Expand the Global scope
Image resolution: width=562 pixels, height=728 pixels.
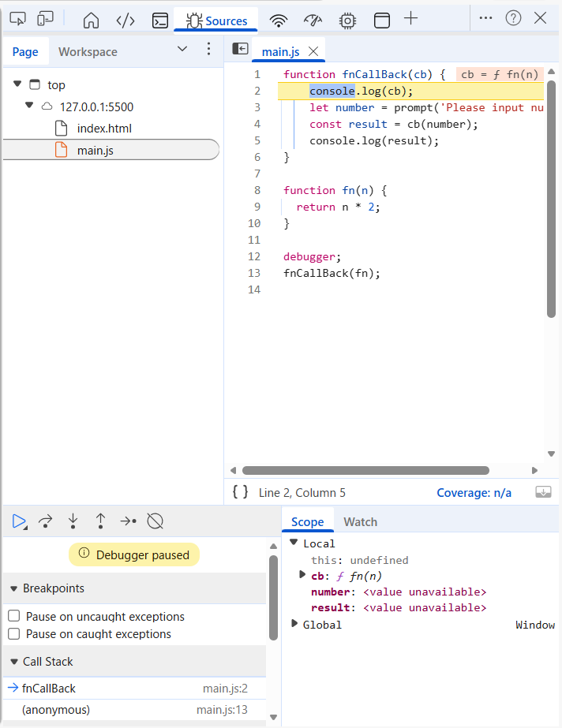[294, 624]
